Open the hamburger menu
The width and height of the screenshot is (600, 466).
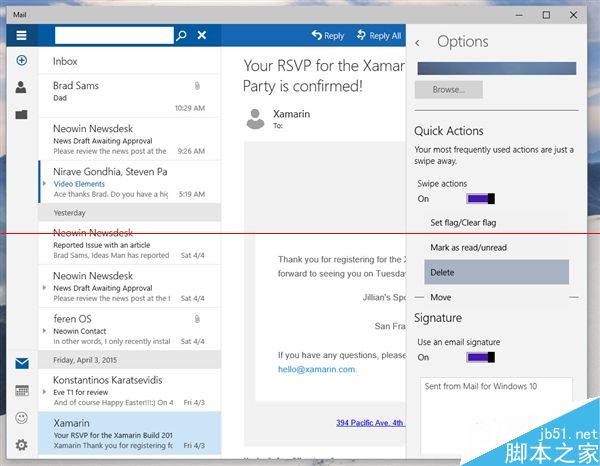click(21, 35)
